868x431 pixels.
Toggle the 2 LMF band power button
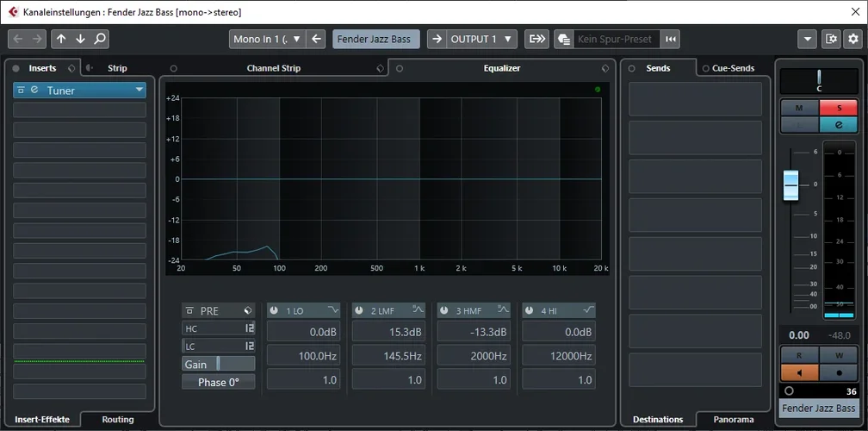(359, 310)
